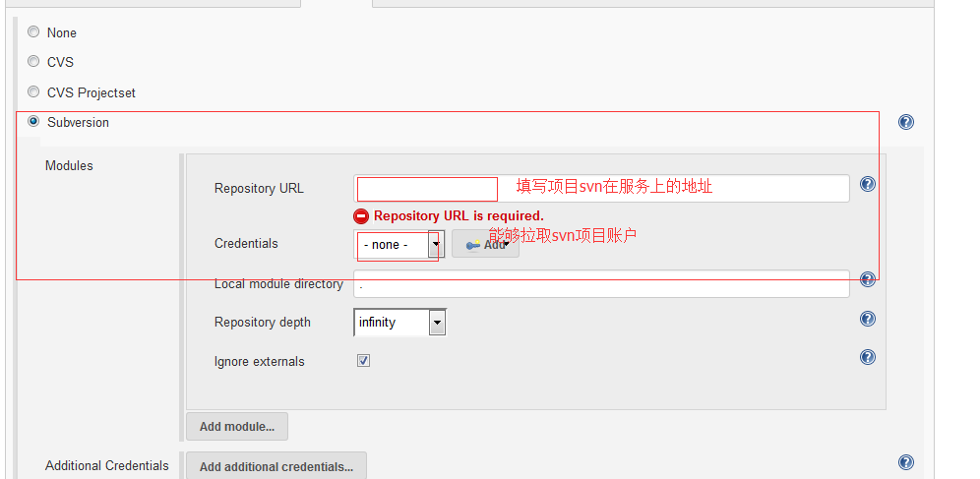Open help for Repository depth
Viewport: 980px width, 479px height.
(x=868, y=319)
